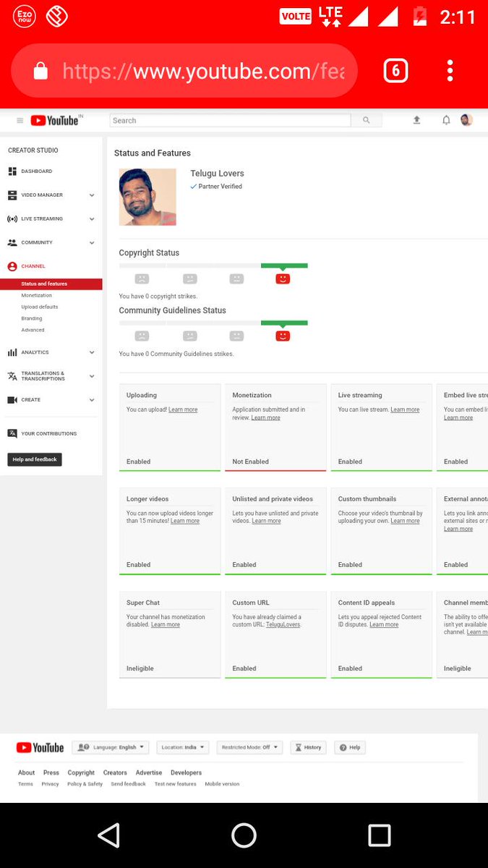Tap the Android home button
This screenshot has width=488, height=868.
244,835
